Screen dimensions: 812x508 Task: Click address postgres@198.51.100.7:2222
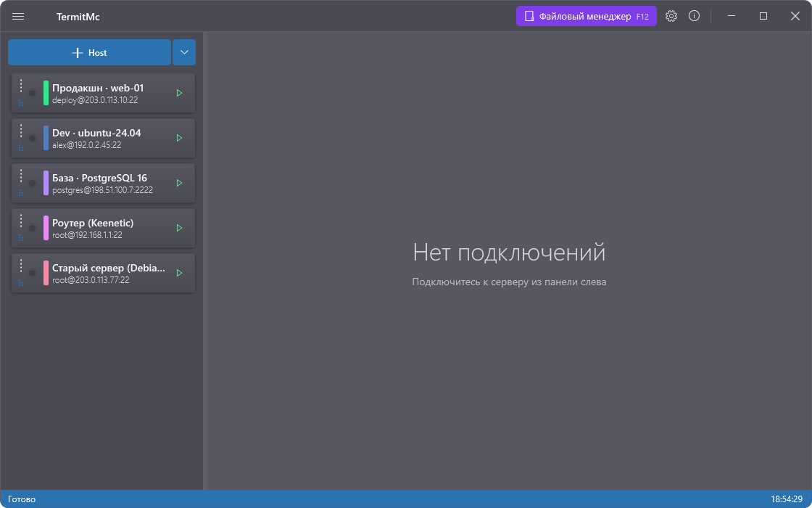click(x=102, y=190)
